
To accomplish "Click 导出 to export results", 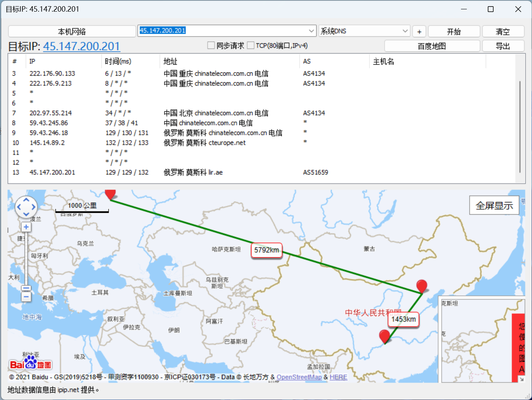I will 503,46.
